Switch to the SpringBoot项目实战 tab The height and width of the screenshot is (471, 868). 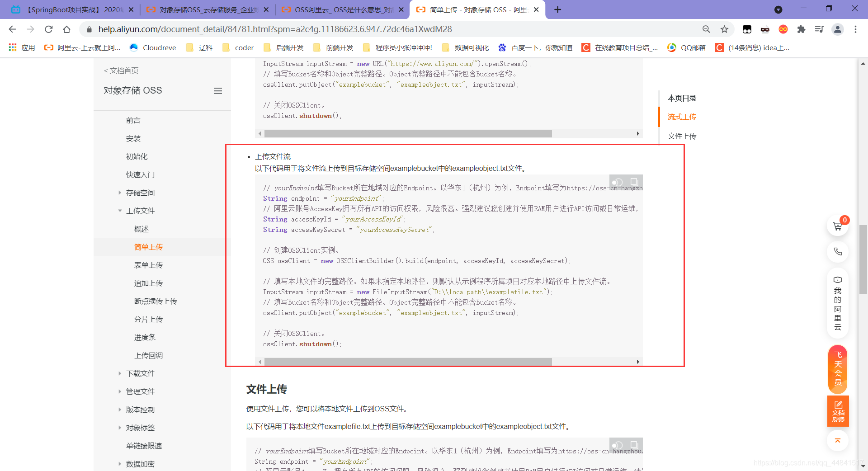(71, 9)
